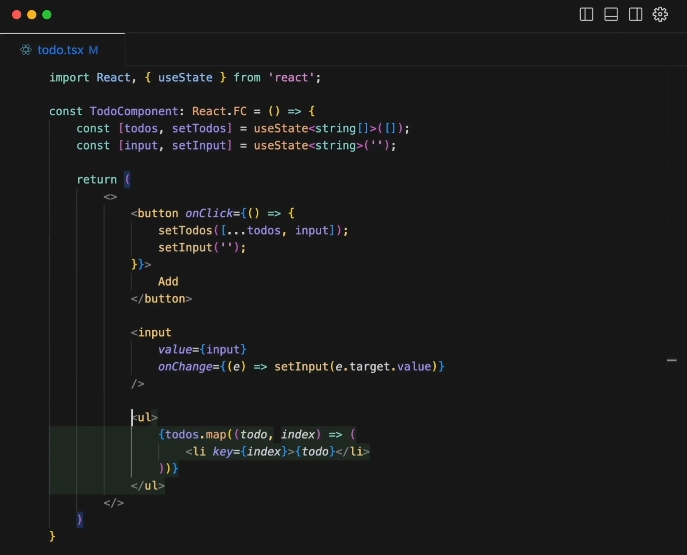Click the red close window button
The image size is (687, 555).
tap(15, 15)
